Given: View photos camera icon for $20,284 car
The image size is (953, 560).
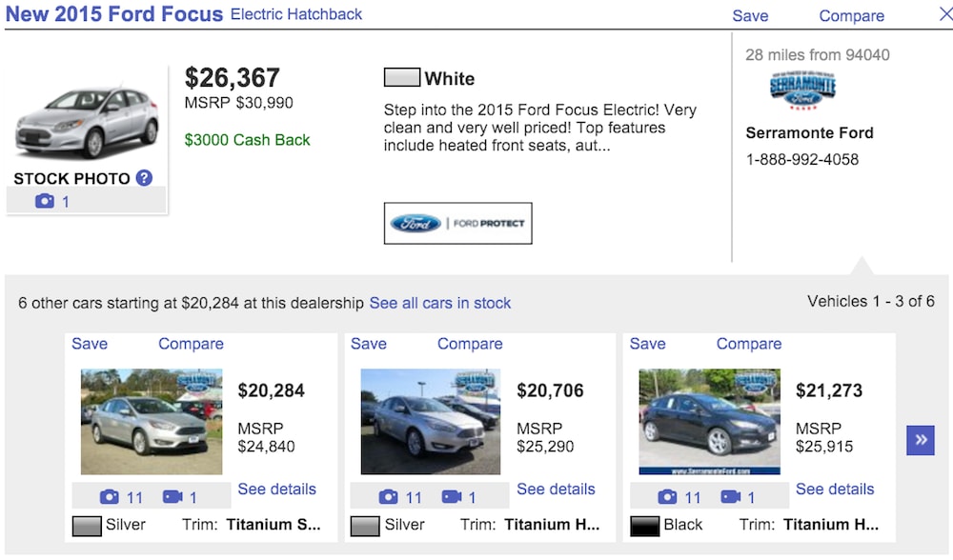Looking at the screenshot, I should pos(110,497).
